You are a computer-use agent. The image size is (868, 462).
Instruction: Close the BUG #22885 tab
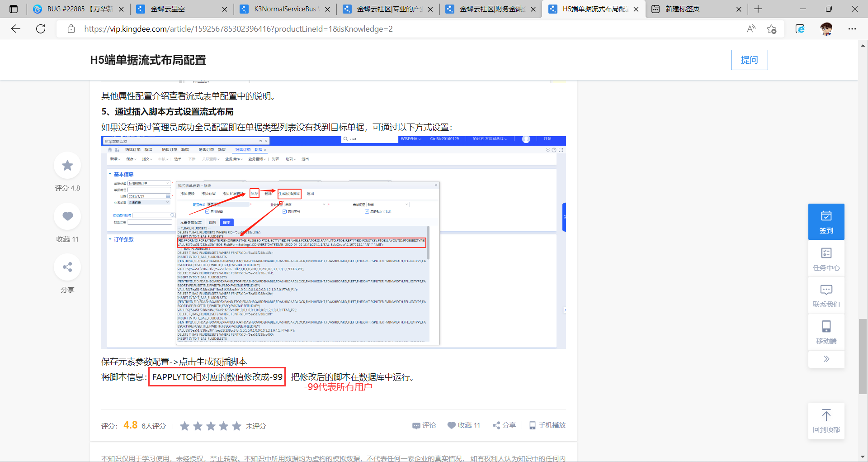click(x=122, y=9)
